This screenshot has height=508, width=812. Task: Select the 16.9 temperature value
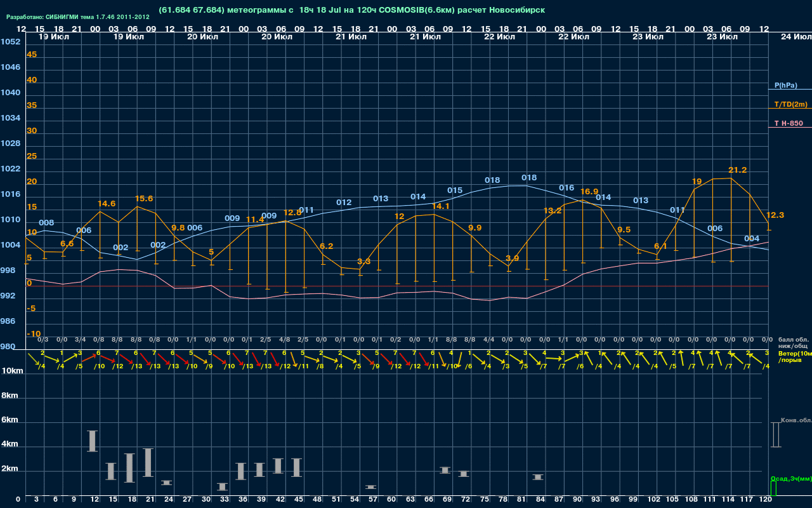[x=589, y=191]
